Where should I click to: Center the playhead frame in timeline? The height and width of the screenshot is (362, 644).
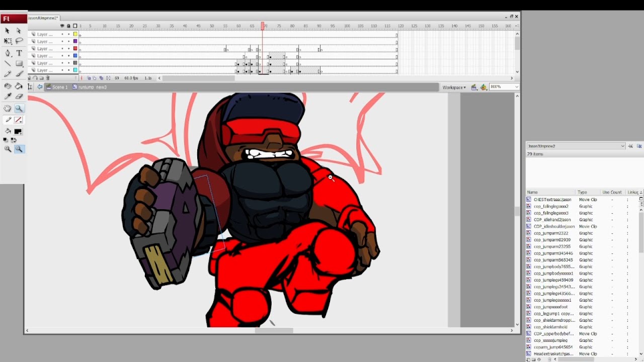(82, 78)
